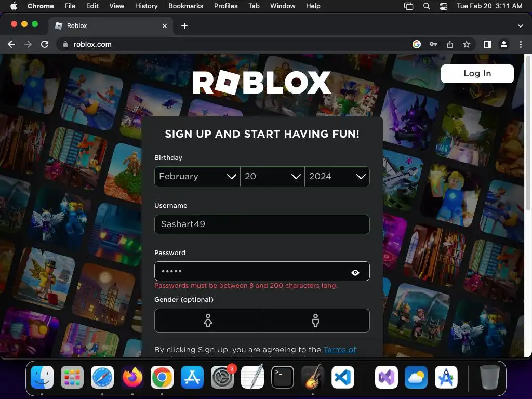The image size is (532, 399).
Task: Select the male gender option
Action: 315,320
